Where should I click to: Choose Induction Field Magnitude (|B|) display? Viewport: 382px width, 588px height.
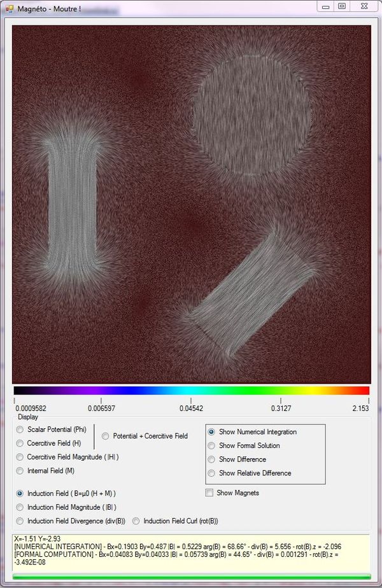(x=20, y=507)
